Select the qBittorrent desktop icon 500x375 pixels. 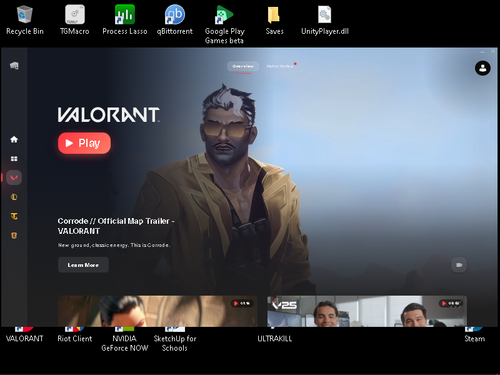pos(175,20)
